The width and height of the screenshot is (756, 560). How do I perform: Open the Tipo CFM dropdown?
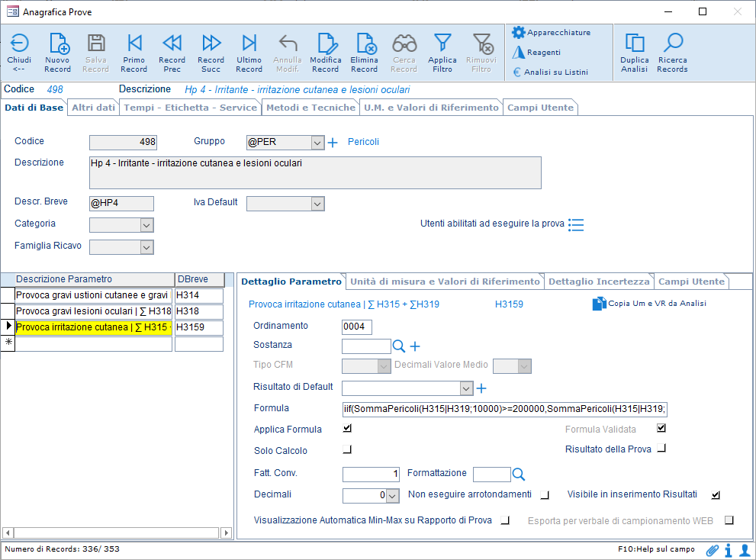tap(384, 366)
